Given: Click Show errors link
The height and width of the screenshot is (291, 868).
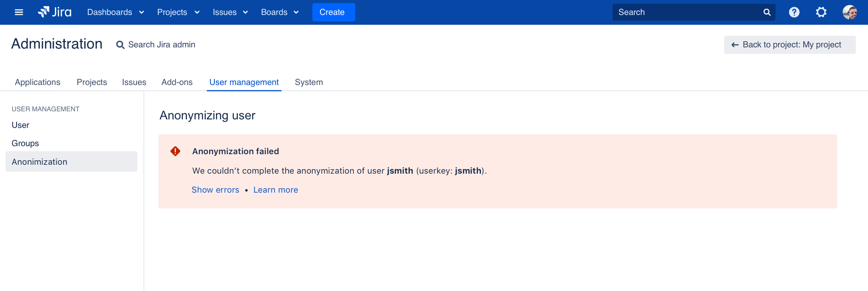Looking at the screenshot, I should coord(215,189).
